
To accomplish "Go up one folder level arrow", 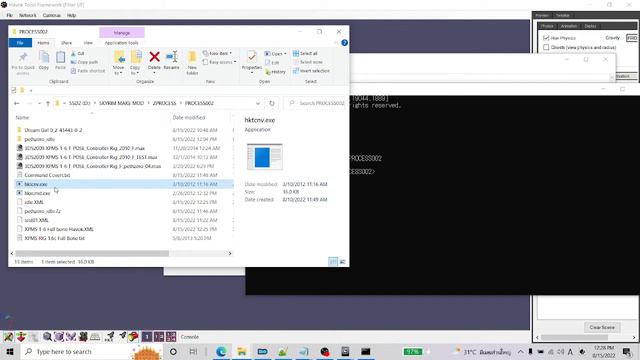I will [48, 103].
